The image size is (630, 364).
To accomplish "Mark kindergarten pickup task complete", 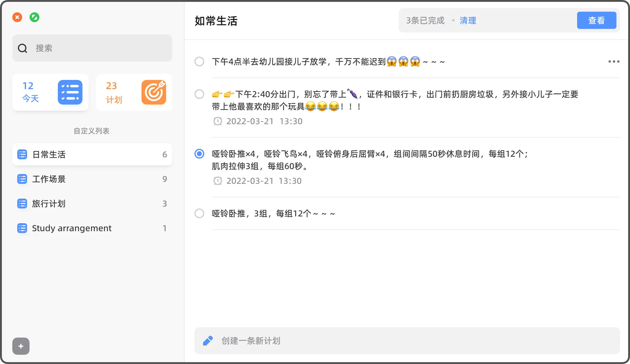I will coord(199,61).
